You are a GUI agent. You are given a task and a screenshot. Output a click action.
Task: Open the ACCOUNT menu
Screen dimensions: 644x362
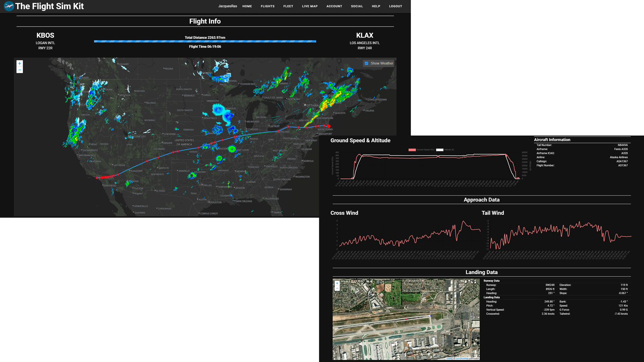pos(334,6)
